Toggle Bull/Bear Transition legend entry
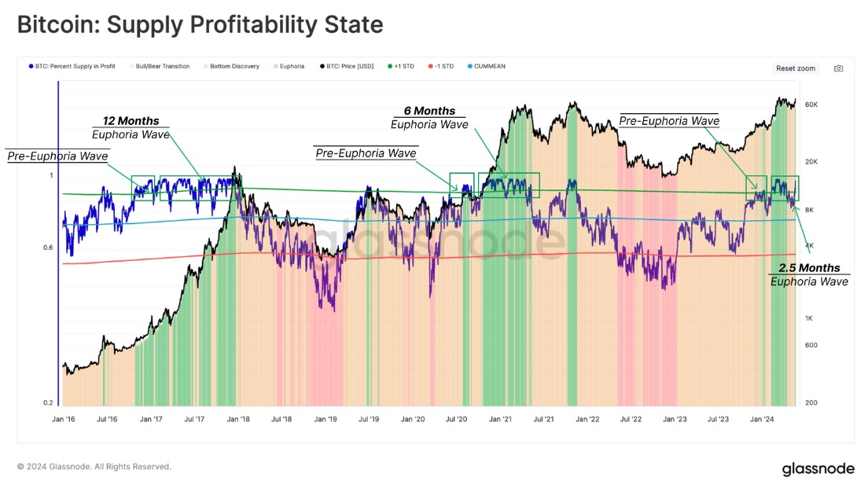The width and height of the screenshot is (868, 485). pyautogui.click(x=163, y=67)
